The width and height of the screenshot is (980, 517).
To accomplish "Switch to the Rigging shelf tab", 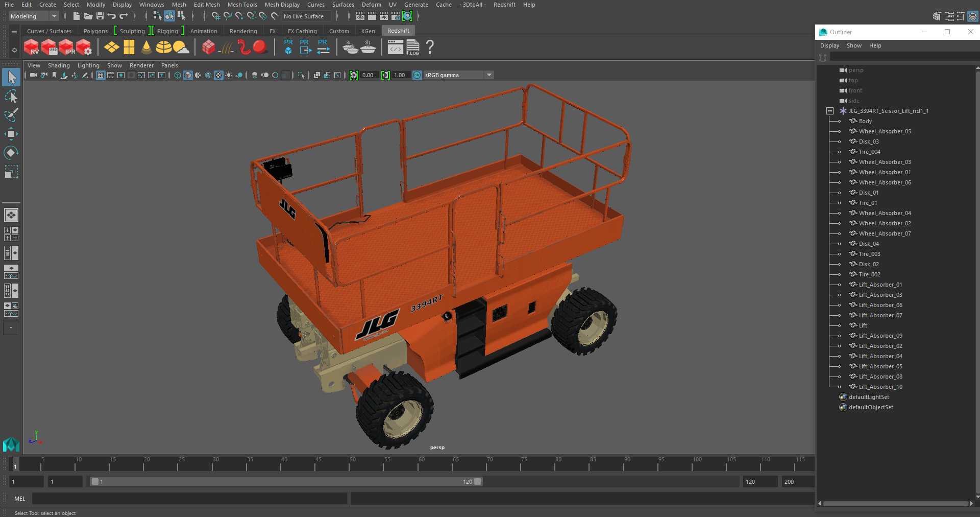I will coord(167,31).
